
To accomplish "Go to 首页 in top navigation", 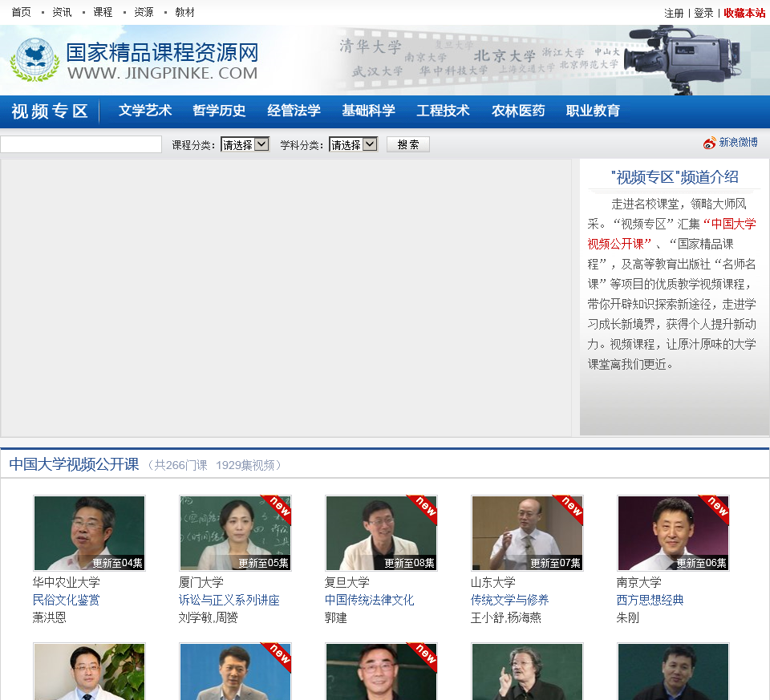I will tap(21, 12).
